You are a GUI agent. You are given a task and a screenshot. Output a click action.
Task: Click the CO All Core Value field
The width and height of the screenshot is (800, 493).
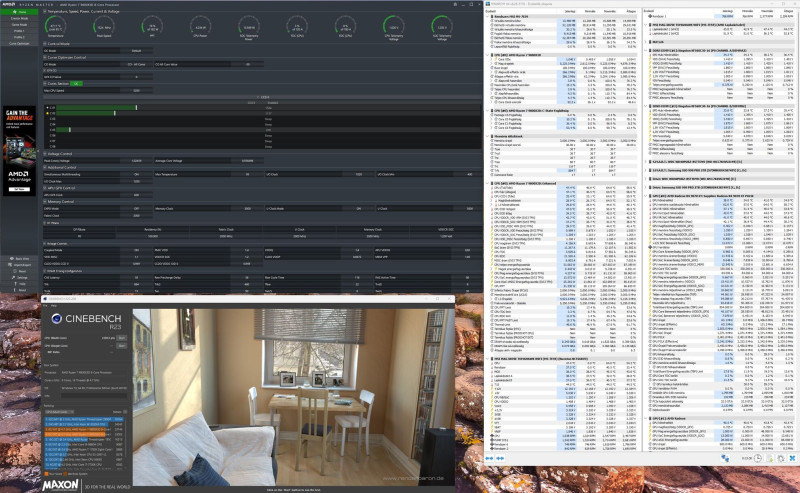click(x=247, y=65)
